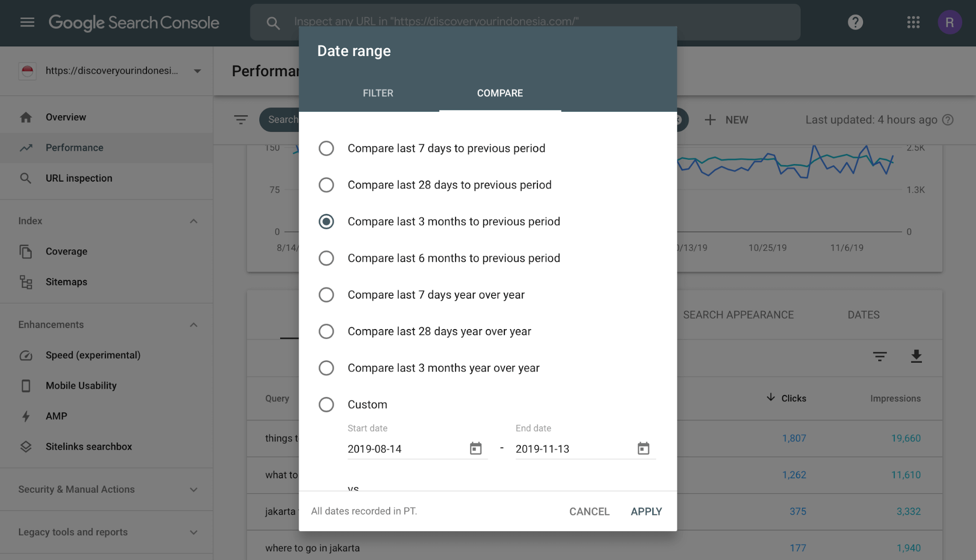976x560 pixels.
Task: Click the AMP lightning bolt icon
Action: click(x=26, y=416)
